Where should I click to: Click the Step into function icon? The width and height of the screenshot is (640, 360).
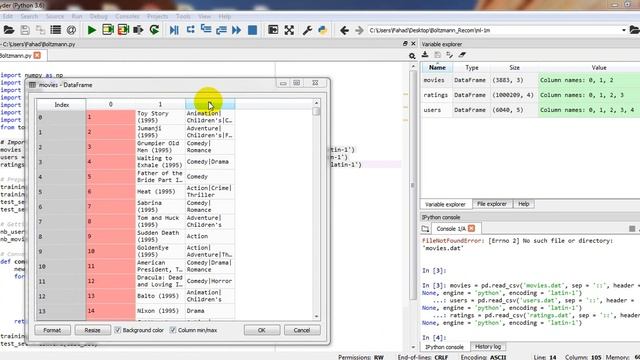[206, 30]
